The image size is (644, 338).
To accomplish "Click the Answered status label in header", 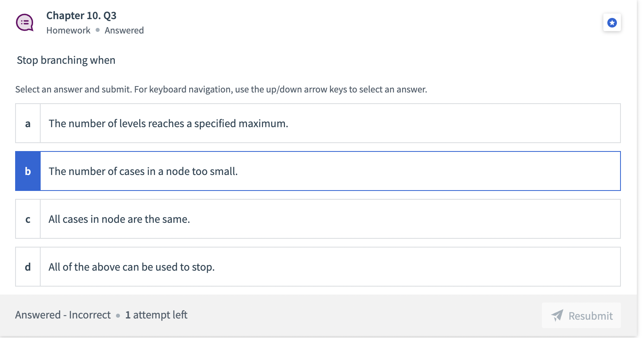I will tap(124, 30).
